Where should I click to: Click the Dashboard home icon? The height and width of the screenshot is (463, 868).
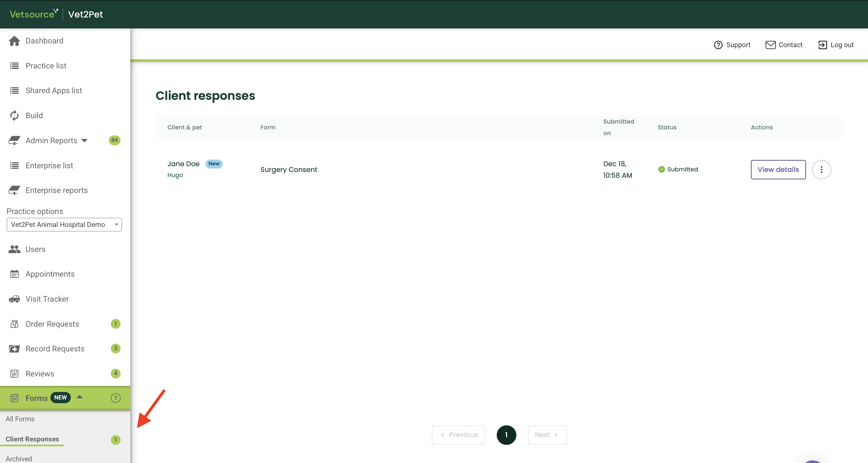pos(14,41)
